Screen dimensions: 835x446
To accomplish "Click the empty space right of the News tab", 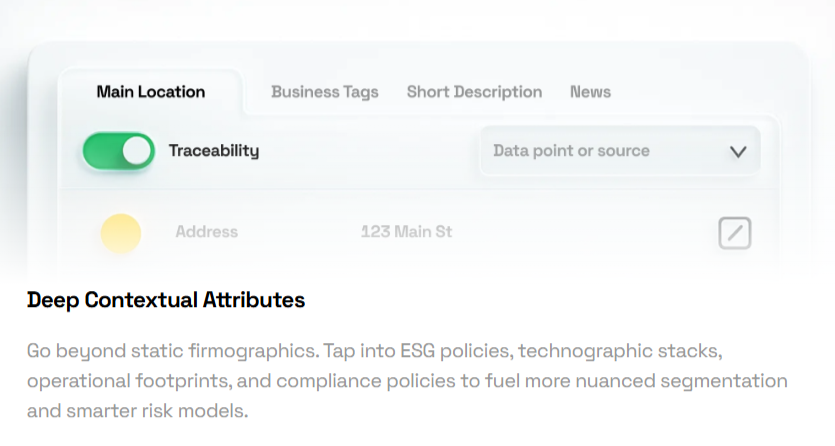I will (x=692, y=92).
